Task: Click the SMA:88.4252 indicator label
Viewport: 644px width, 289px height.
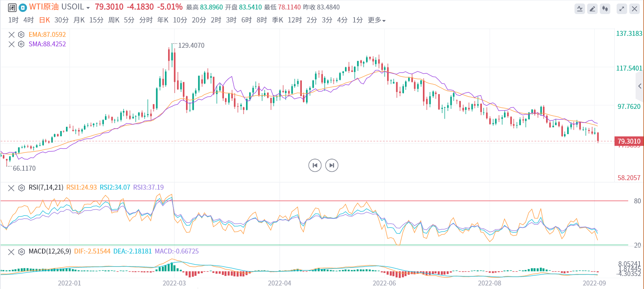Action: (47, 44)
